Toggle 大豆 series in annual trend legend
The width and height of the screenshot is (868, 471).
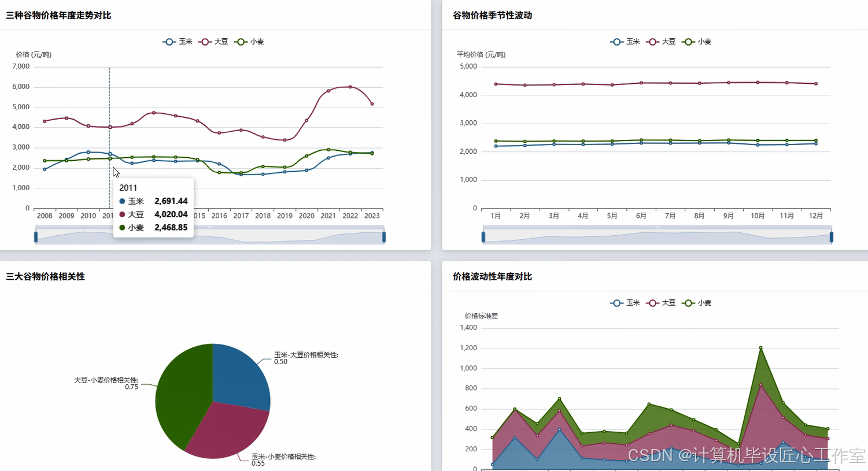click(x=213, y=42)
